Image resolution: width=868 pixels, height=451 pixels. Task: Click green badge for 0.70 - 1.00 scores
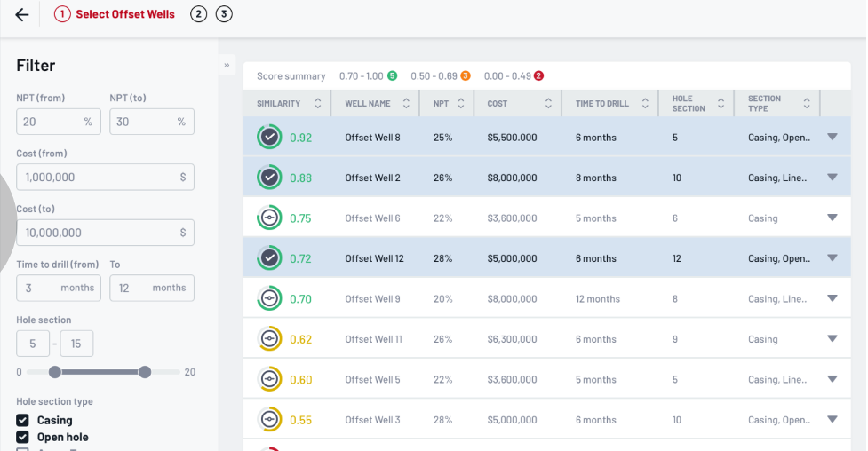[393, 75]
